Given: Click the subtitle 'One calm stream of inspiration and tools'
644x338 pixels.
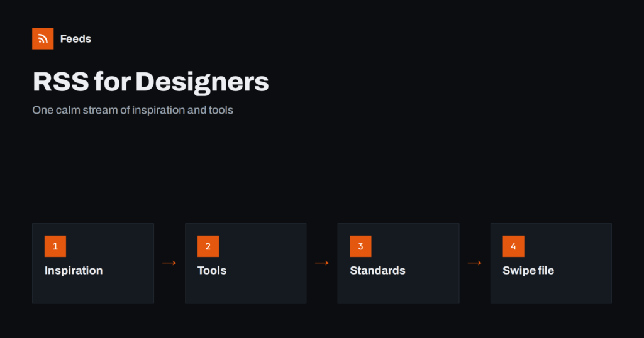Looking at the screenshot, I should click(133, 110).
